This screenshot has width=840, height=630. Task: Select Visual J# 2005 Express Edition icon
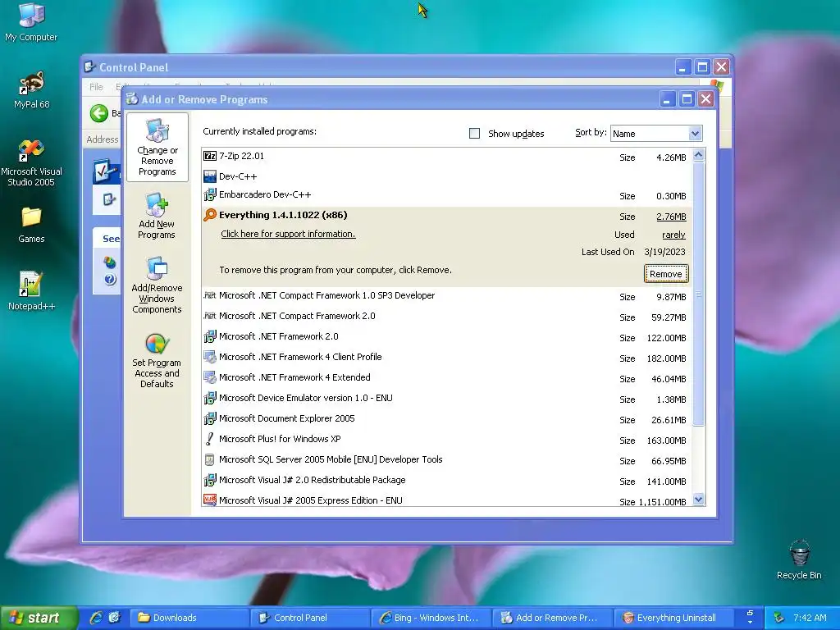(x=210, y=500)
